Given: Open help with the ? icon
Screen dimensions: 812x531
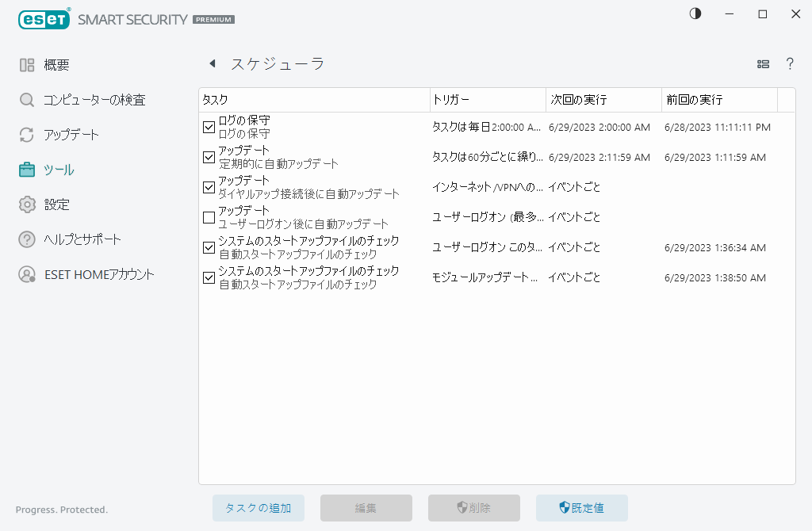Looking at the screenshot, I should tap(790, 63).
